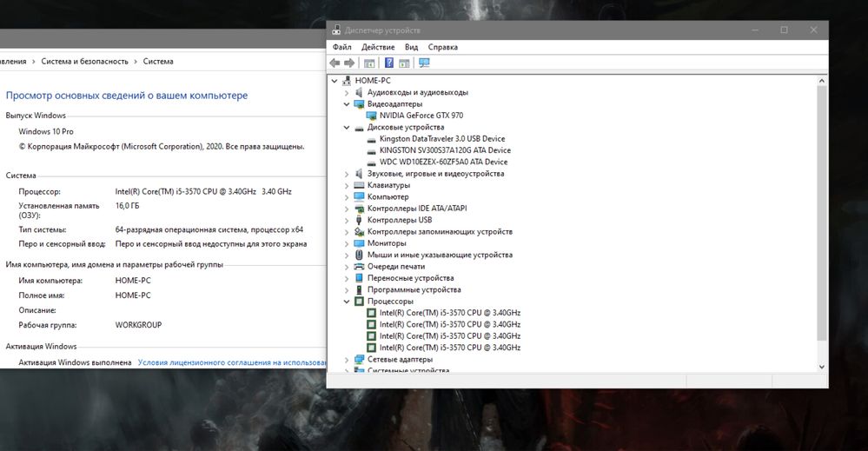Expand the Звуковые, игровые и видеоустройства node
This screenshot has width=868, height=451.
(x=347, y=174)
